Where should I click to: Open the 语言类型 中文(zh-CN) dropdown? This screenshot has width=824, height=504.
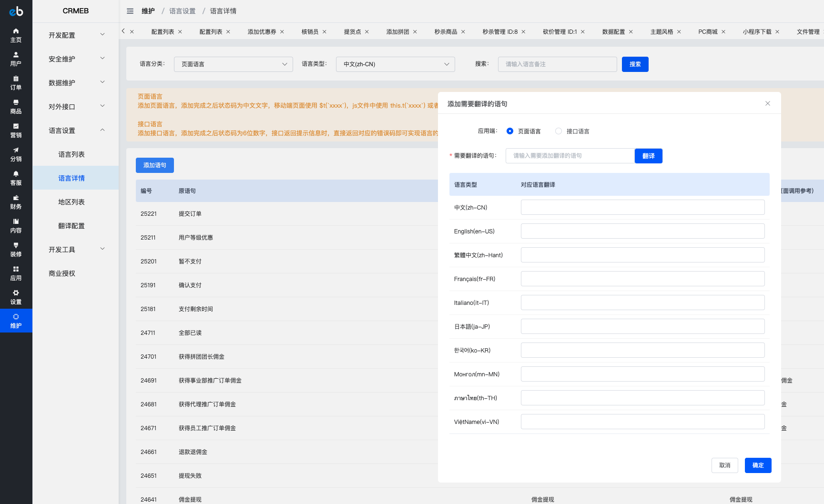[396, 64]
